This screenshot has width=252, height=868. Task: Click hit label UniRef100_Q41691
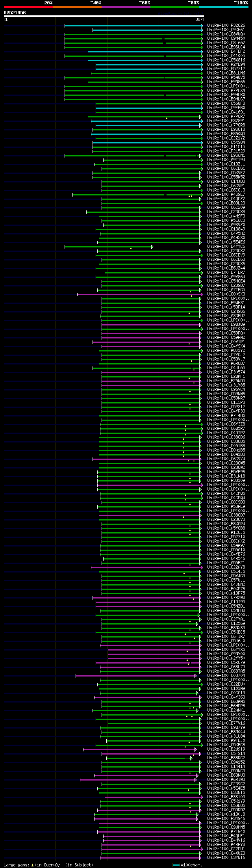pos(226,112)
